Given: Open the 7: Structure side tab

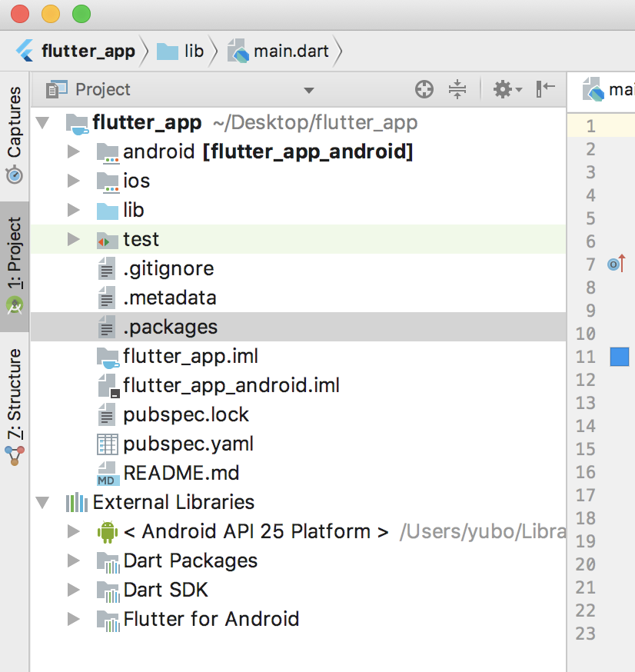Looking at the screenshot, I should pos(15,408).
